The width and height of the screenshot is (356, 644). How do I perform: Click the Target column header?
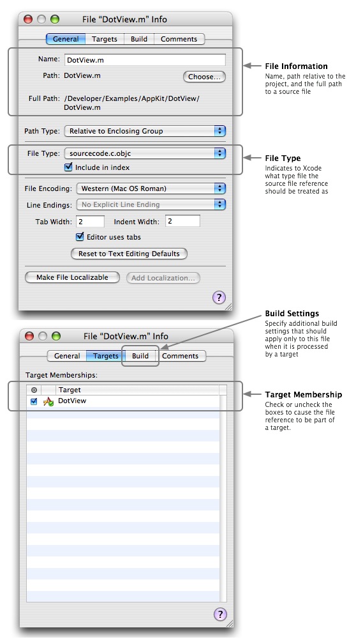[x=137, y=390]
